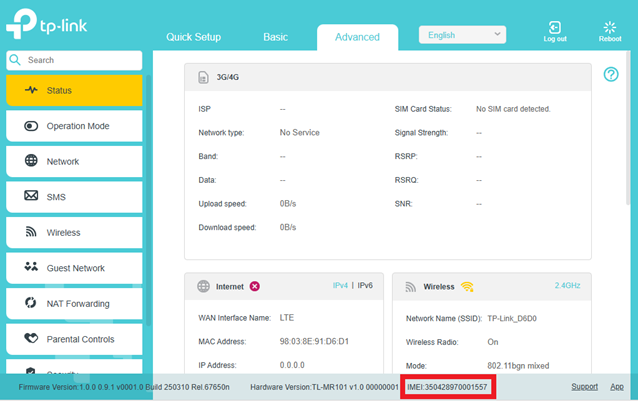This screenshot has height=401, width=638.
Task: Switch to the Basic tab
Action: click(x=275, y=37)
